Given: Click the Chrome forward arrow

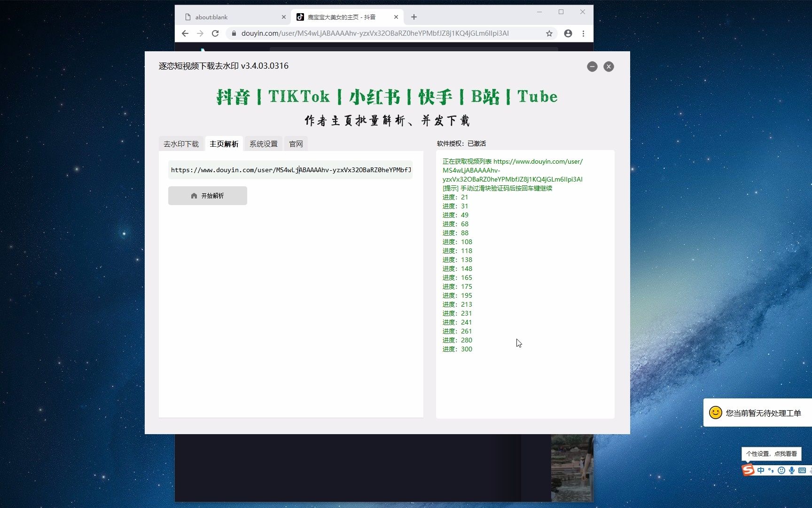Looking at the screenshot, I should click(200, 33).
